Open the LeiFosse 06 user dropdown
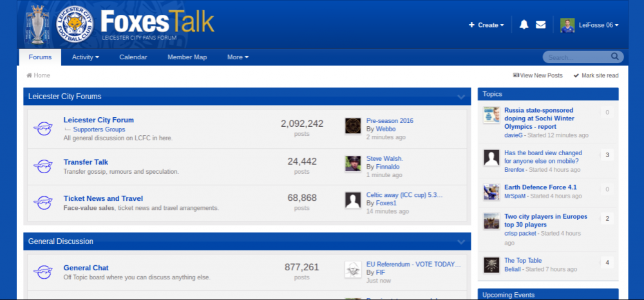The image size is (644, 300). [x=598, y=25]
